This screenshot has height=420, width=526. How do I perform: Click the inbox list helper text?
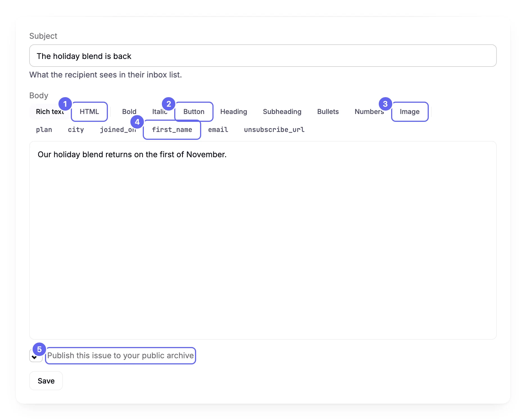[x=106, y=75]
